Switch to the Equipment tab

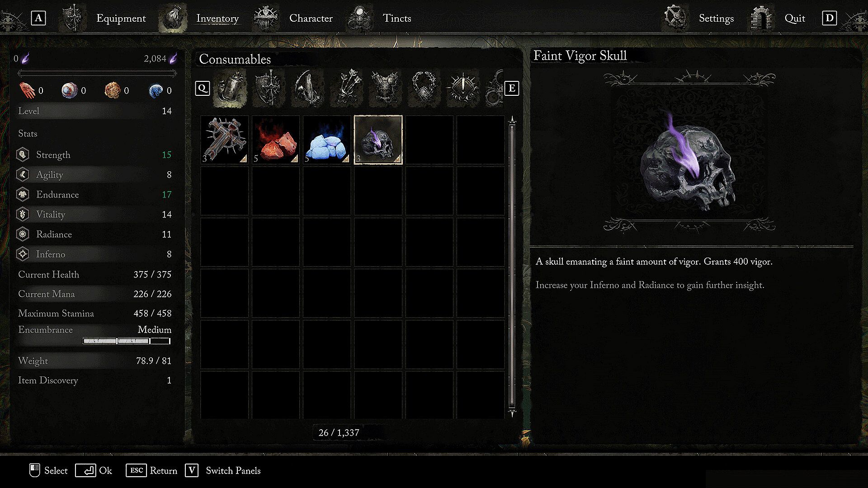point(121,18)
